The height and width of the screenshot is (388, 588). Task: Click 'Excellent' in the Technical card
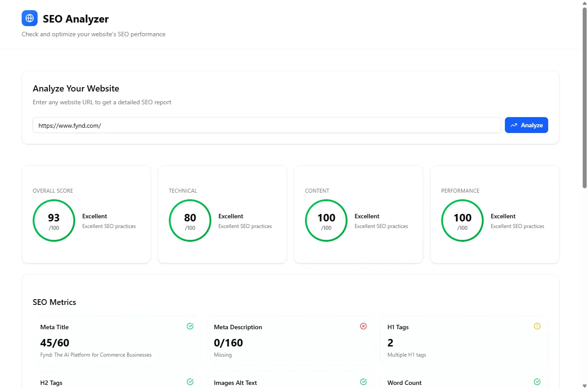coord(231,216)
